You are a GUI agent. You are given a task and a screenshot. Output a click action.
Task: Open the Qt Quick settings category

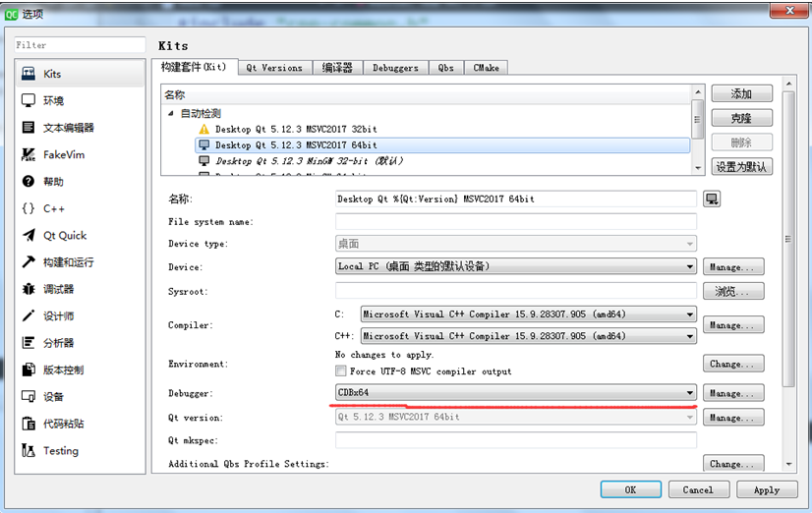(80, 235)
